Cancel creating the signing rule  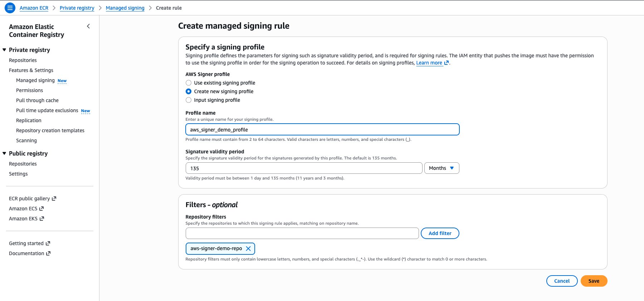(561, 281)
